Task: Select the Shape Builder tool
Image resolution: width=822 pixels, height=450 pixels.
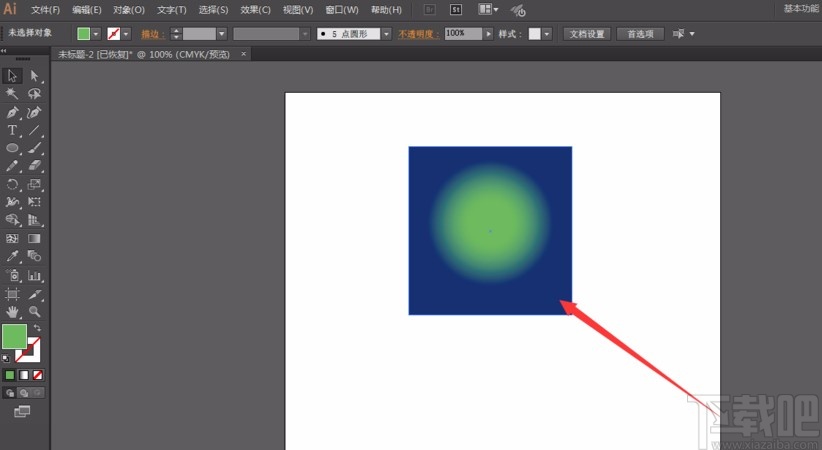Action: pyautogui.click(x=12, y=220)
